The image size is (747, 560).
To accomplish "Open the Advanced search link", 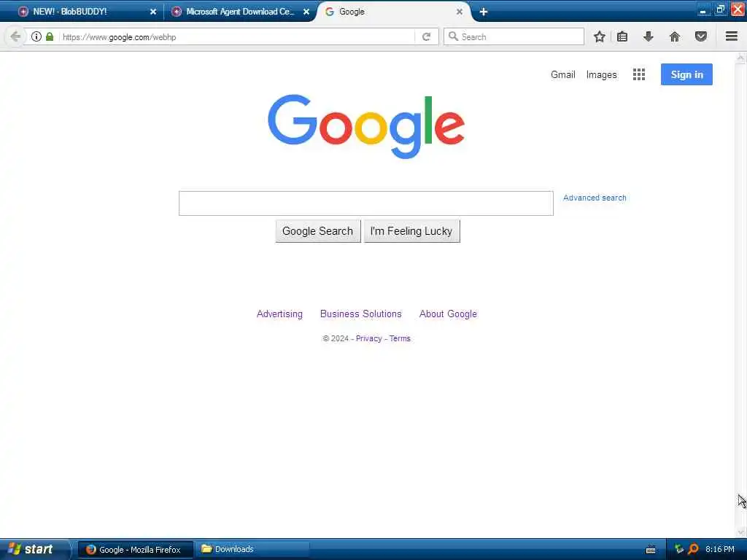I will [x=595, y=198].
